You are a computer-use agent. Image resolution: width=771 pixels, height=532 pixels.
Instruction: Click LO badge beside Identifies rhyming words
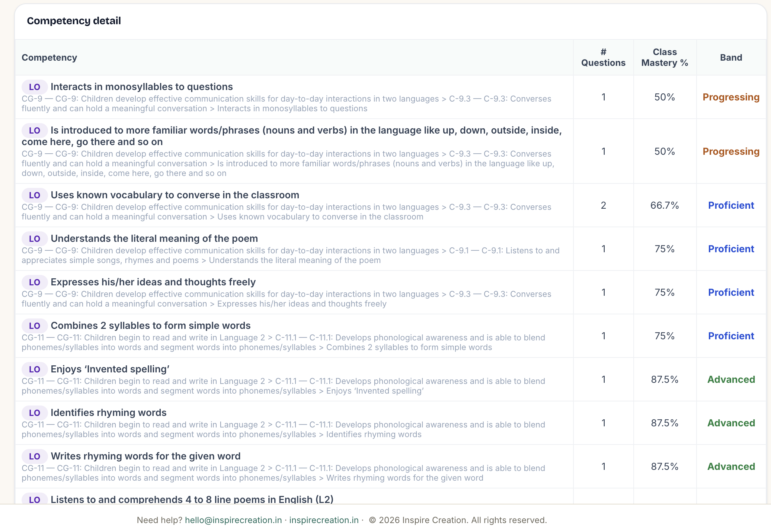click(34, 413)
